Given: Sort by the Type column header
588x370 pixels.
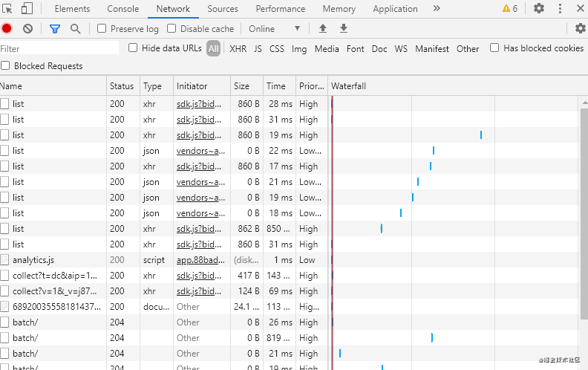Looking at the screenshot, I should 157,86.
